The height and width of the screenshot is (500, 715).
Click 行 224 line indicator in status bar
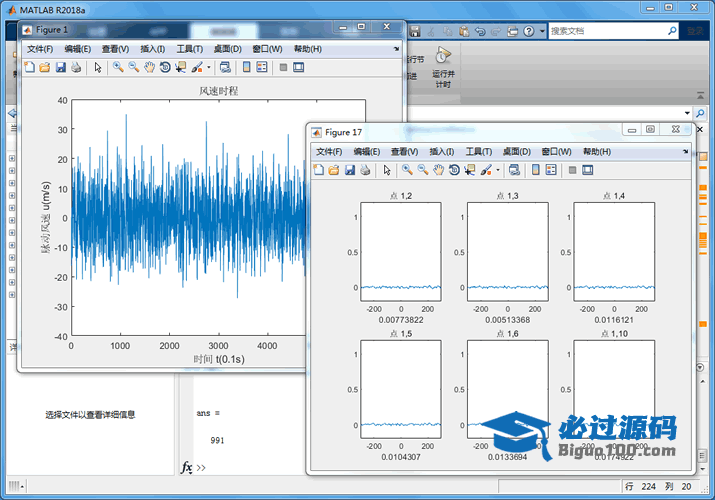640,486
